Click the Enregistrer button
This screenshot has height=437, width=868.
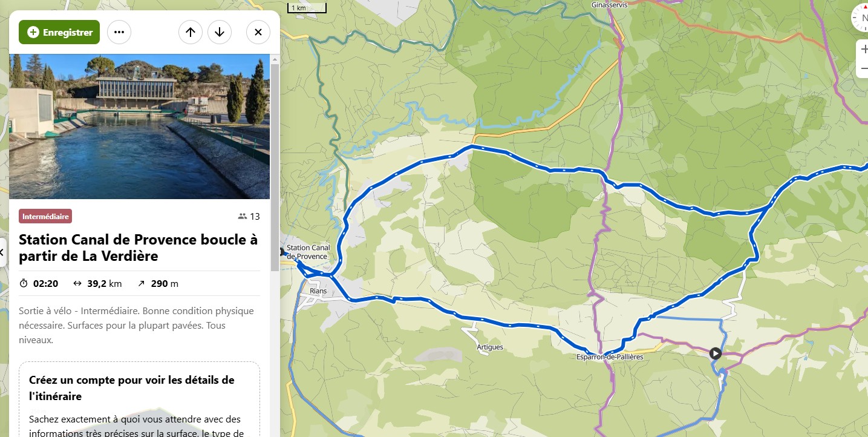pyautogui.click(x=59, y=32)
